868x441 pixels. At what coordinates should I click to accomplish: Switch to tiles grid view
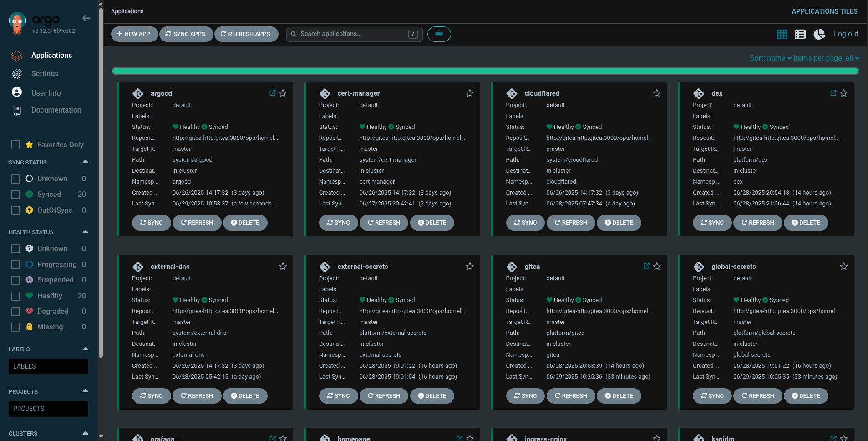pos(782,34)
